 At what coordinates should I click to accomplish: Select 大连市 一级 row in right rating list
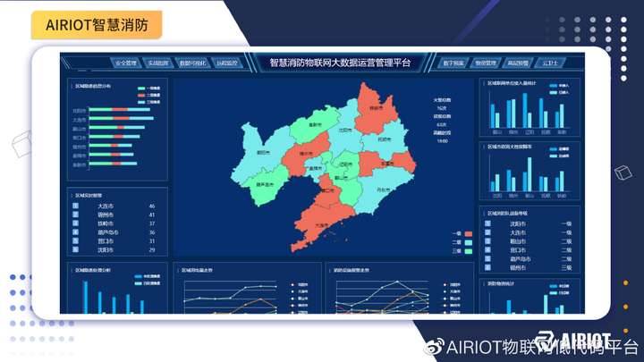click(529, 232)
